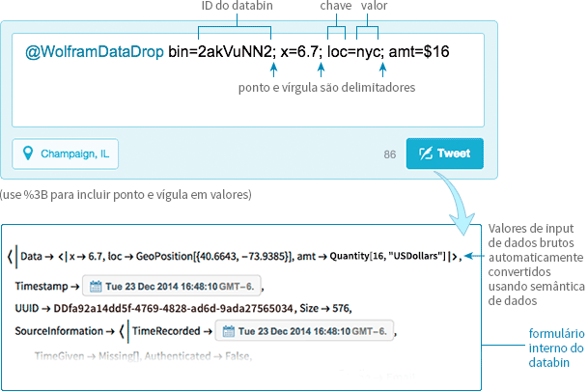
Task: Click inside the tweet compose text box
Action: point(248,80)
